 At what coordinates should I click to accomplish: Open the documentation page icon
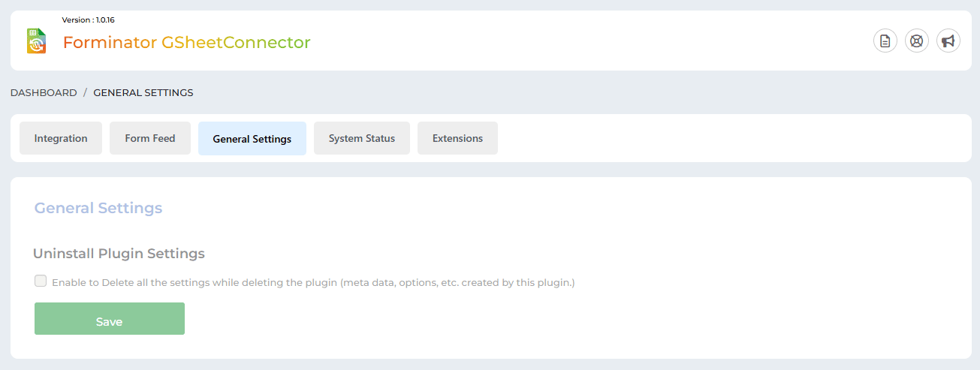(885, 41)
